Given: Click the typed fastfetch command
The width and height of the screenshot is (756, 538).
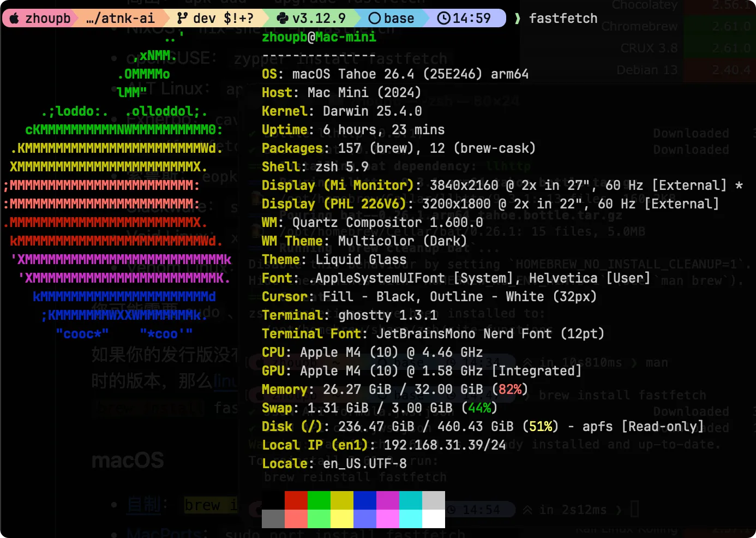Looking at the screenshot, I should click(x=563, y=18).
